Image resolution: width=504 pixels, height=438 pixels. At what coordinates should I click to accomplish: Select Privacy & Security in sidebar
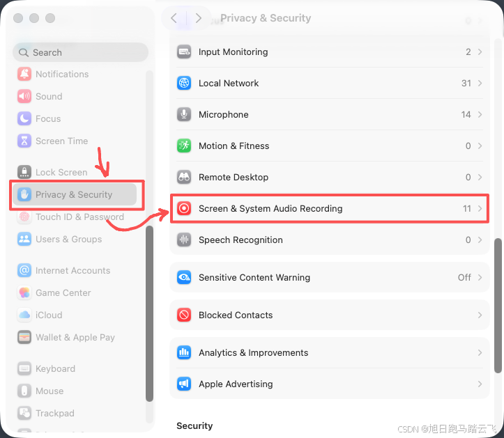(75, 194)
